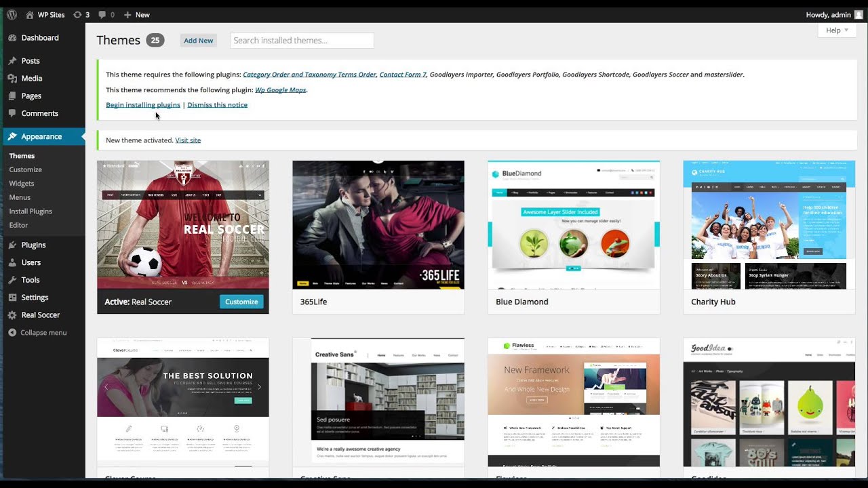Click the Search installed themes field
The image size is (868, 488).
pyautogui.click(x=302, y=41)
